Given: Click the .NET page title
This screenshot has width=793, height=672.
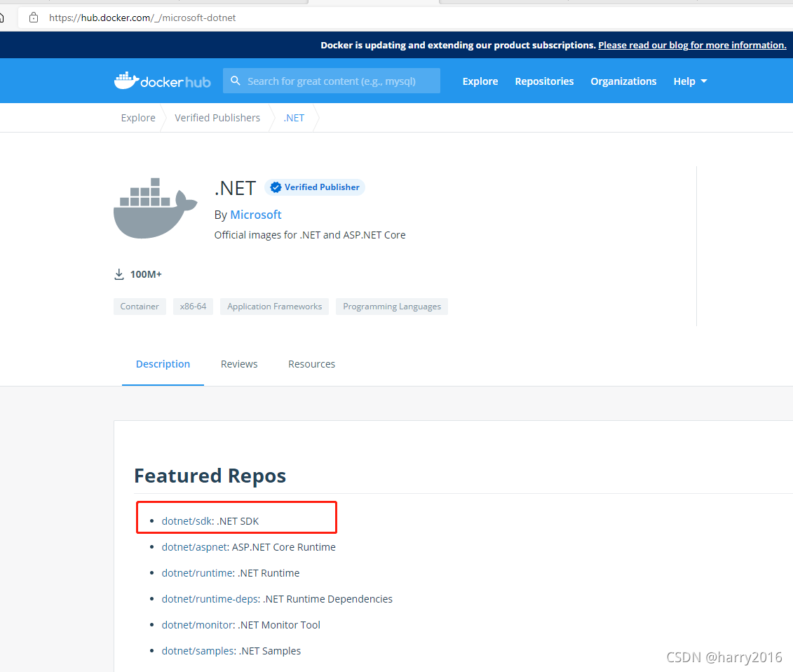Looking at the screenshot, I should (x=235, y=188).
